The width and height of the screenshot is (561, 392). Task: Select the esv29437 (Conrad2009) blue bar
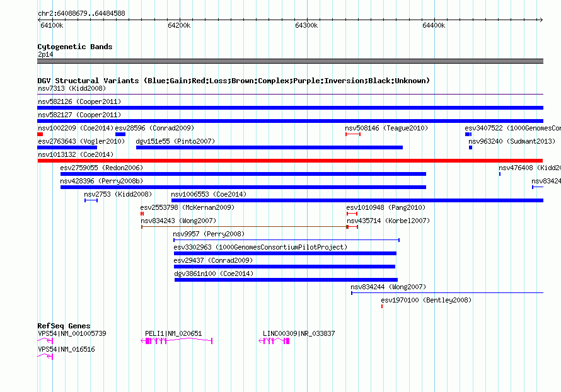click(284, 267)
